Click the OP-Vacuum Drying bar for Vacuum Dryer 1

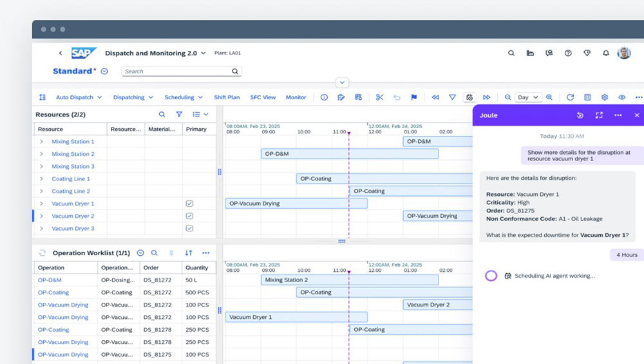click(x=296, y=204)
